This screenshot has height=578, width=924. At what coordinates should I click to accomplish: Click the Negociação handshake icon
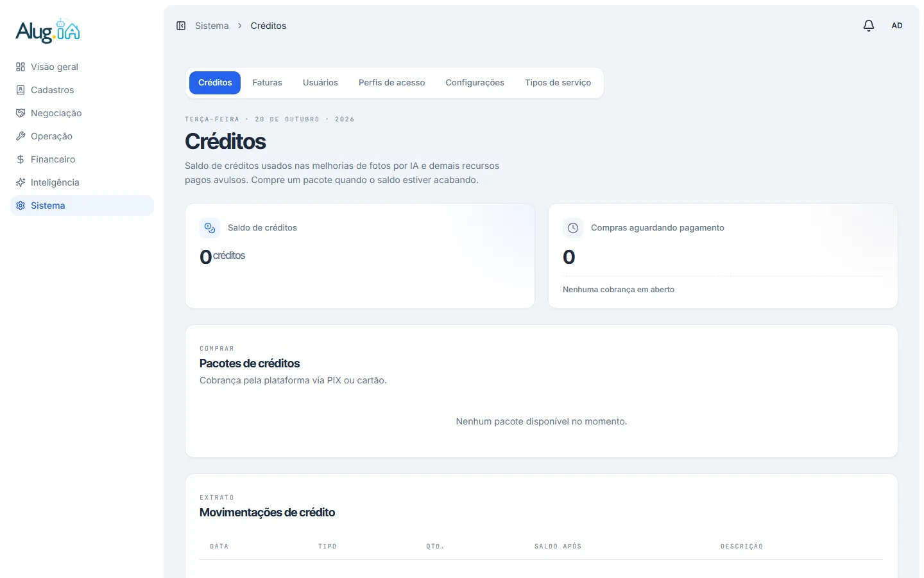tap(21, 113)
